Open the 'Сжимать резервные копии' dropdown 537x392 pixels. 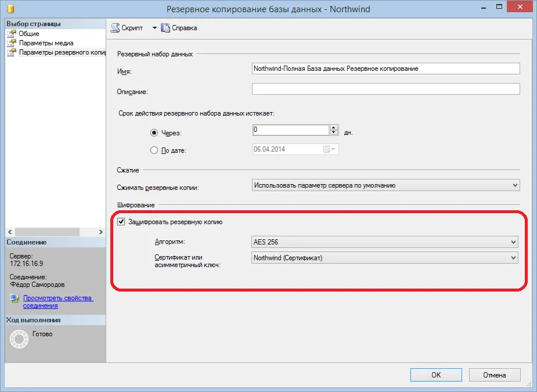point(385,185)
